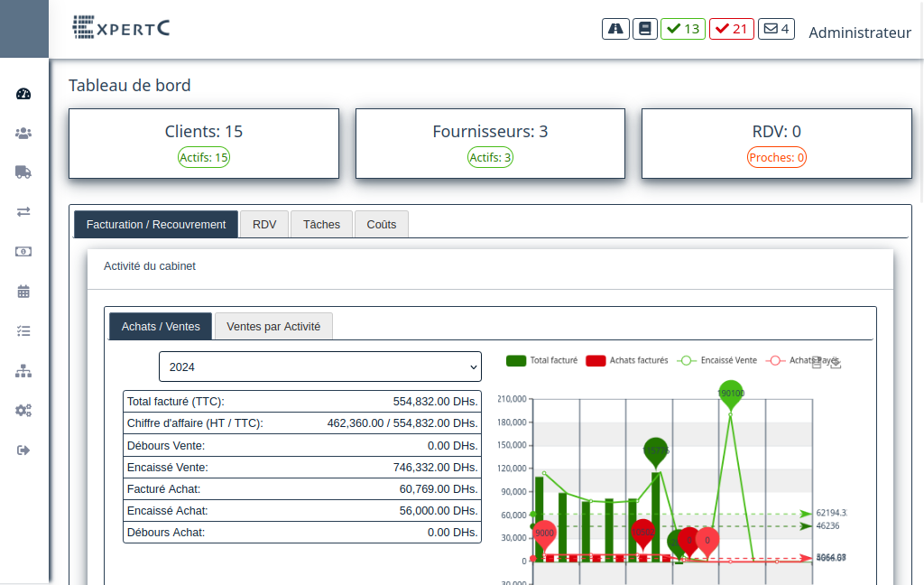Open the Administrateur user menu

click(x=859, y=32)
